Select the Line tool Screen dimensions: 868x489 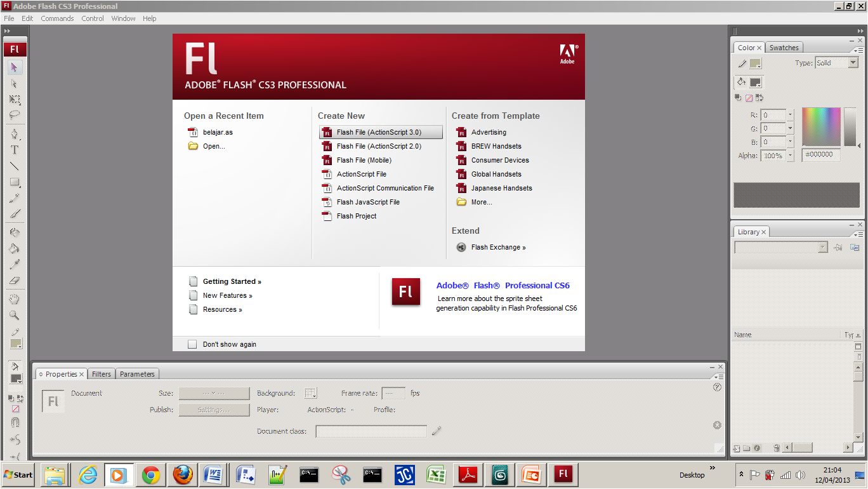pyautogui.click(x=15, y=166)
